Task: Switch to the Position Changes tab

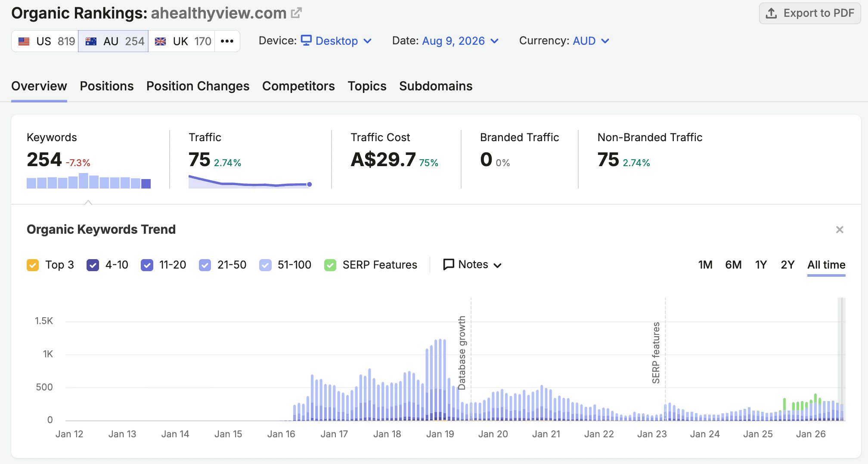Action: 198,86
